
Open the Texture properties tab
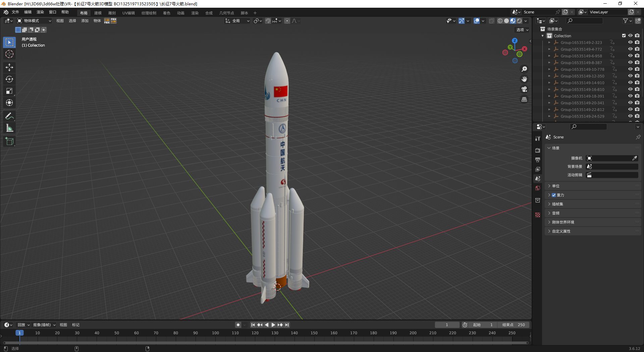(x=538, y=215)
